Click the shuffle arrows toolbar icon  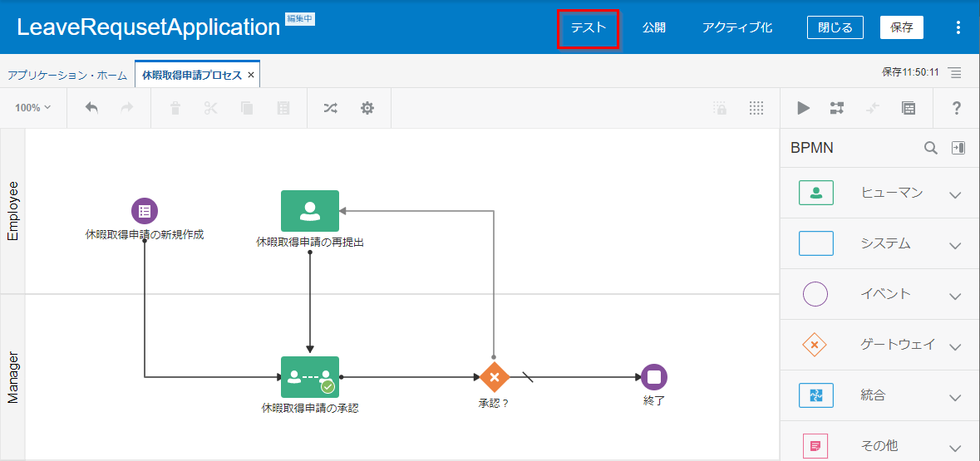[x=330, y=108]
